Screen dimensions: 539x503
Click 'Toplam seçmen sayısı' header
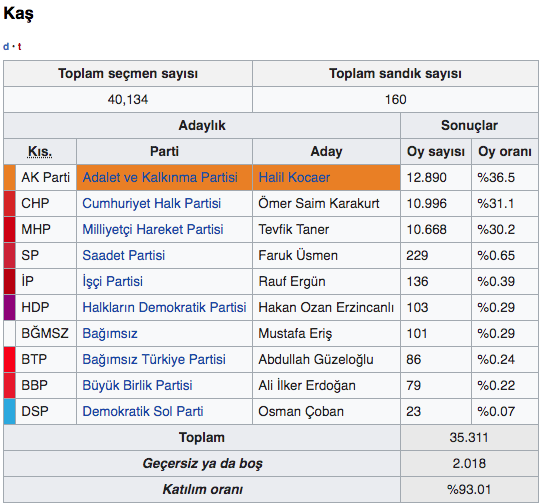pos(128,74)
